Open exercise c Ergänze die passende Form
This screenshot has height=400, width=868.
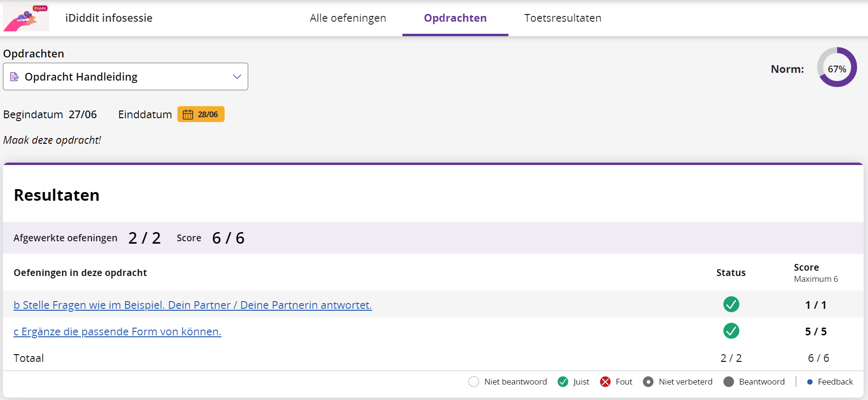tap(117, 331)
